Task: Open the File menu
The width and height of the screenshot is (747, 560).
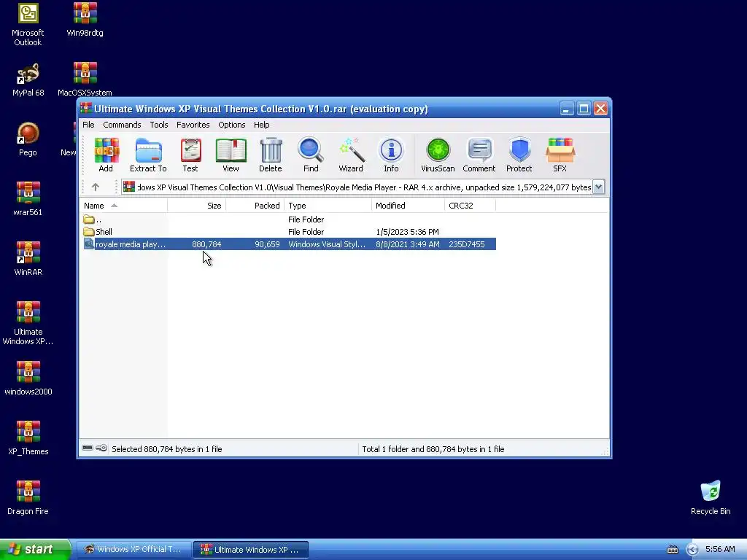Action: coord(88,125)
